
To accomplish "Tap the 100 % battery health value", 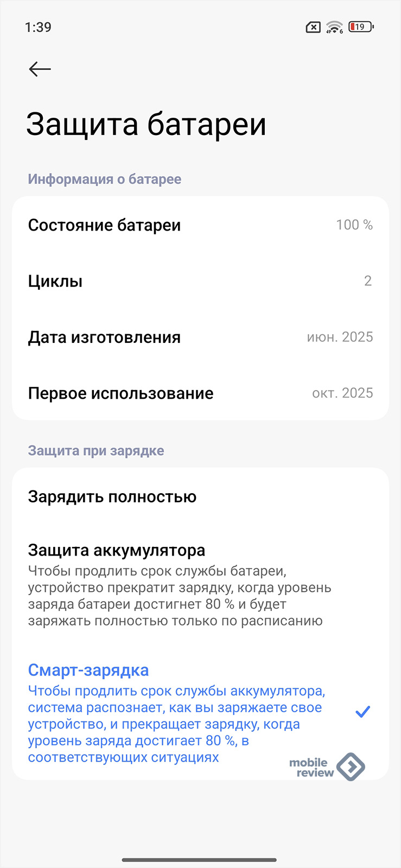I will coord(354,225).
